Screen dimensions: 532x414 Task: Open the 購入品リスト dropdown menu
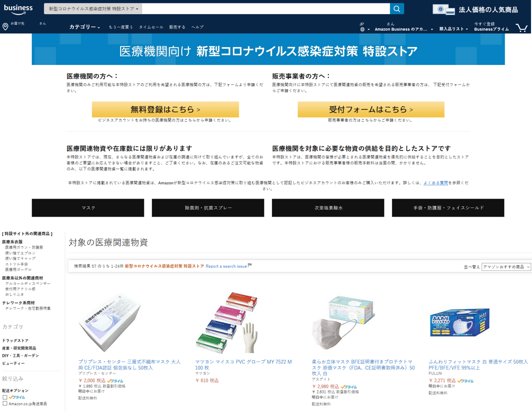(x=453, y=29)
